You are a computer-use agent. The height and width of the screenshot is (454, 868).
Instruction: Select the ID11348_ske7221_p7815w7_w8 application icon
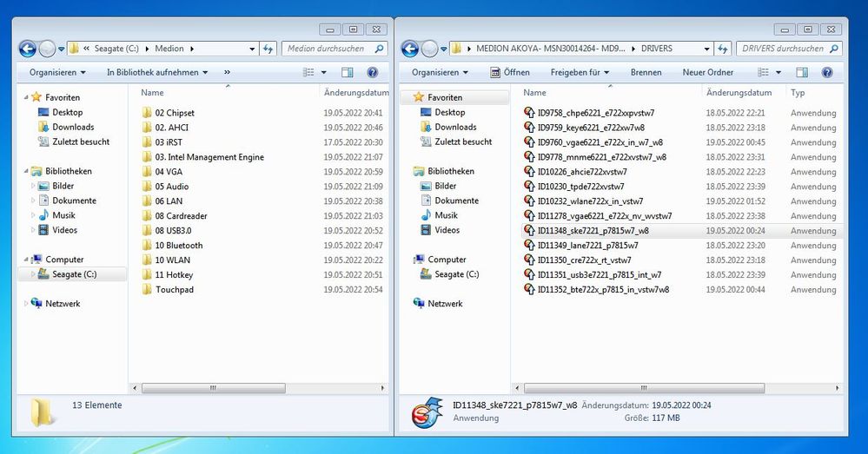point(528,231)
